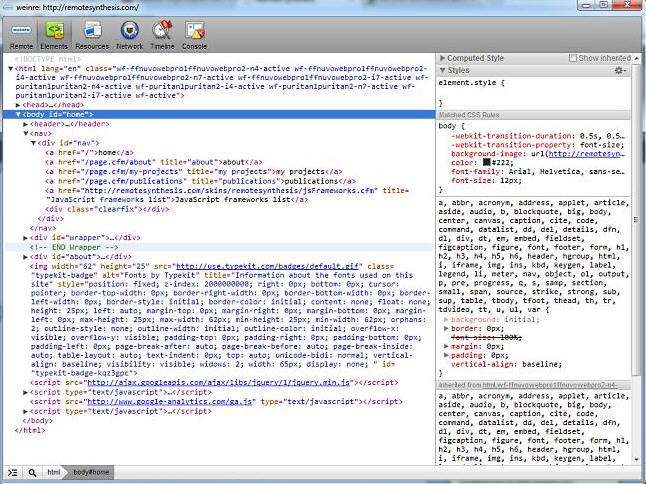
Task: Collapse the Styles section
Action: [442, 70]
